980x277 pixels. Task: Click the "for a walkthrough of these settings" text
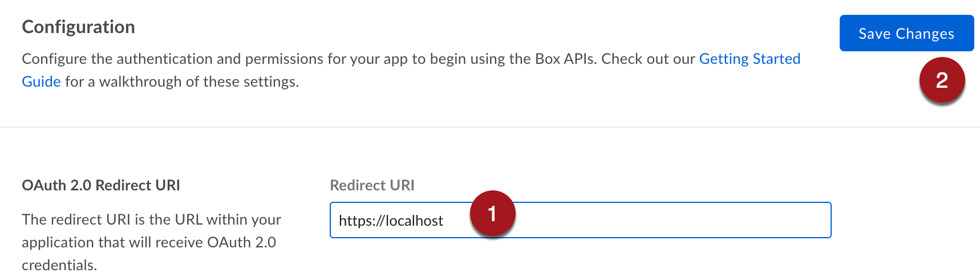click(182, 82)
